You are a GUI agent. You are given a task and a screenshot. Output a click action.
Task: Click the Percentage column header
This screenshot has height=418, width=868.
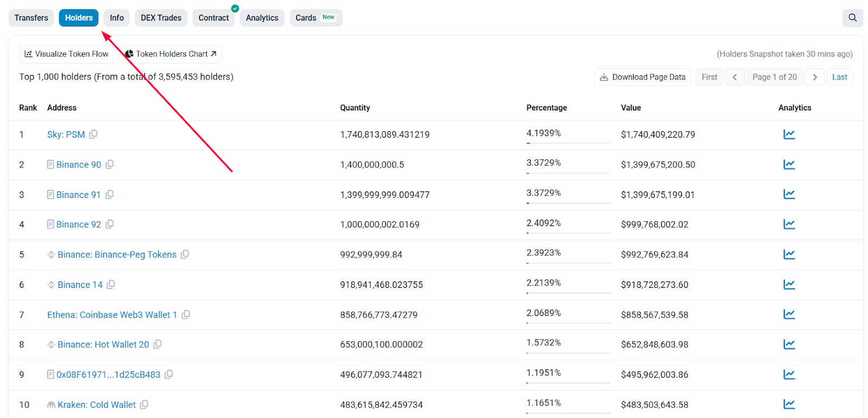pos(546,107)
